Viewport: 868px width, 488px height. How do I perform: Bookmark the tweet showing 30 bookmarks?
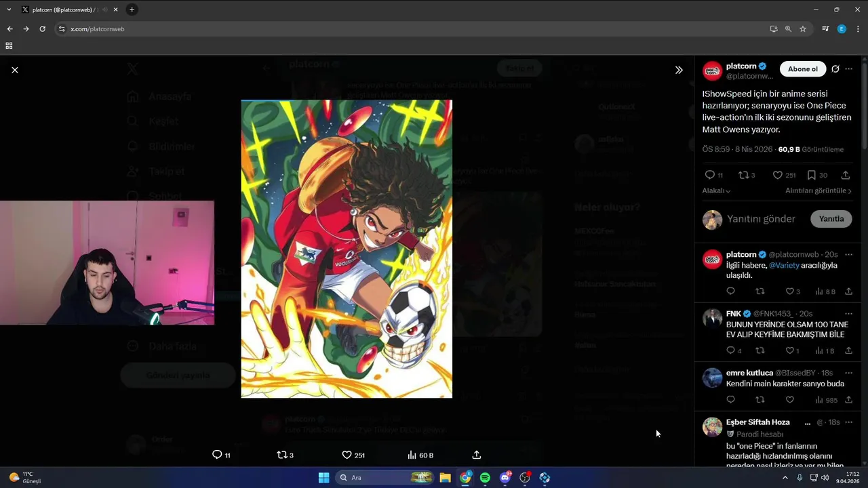point(817,175)
